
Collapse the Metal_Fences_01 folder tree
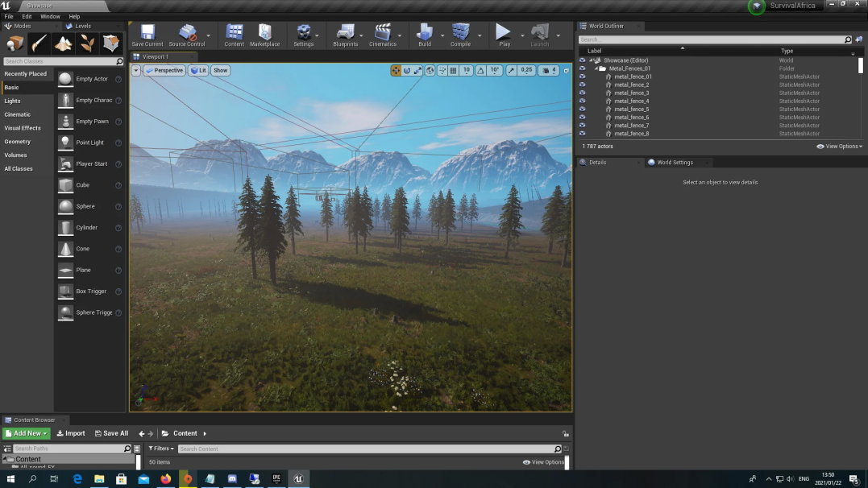click(596, 68)
